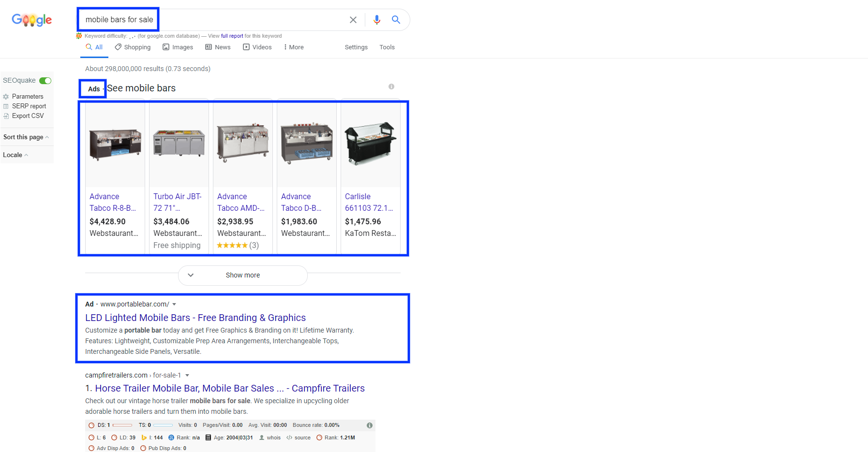
Task: Open the full report keyword link
Action: click(232, 36)
